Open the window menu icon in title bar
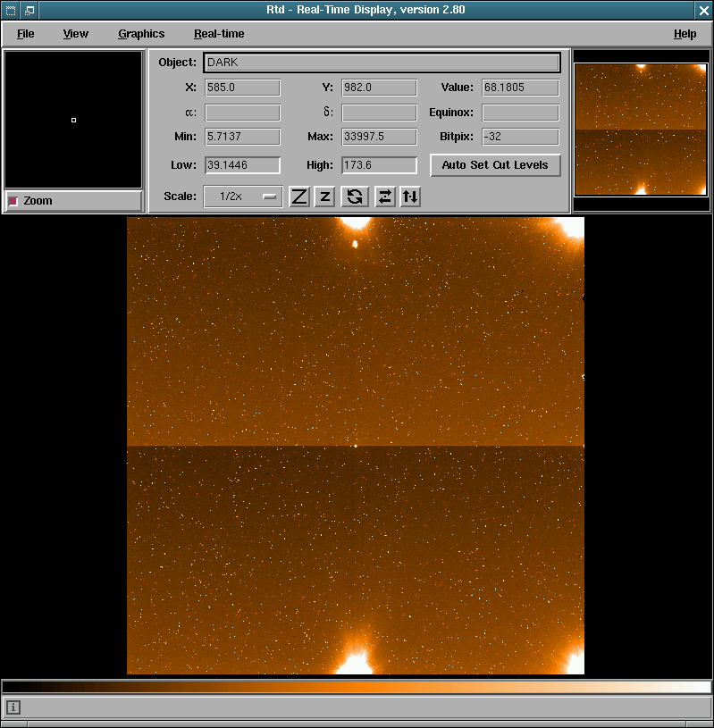714x728 pixels. pos(11,10)
